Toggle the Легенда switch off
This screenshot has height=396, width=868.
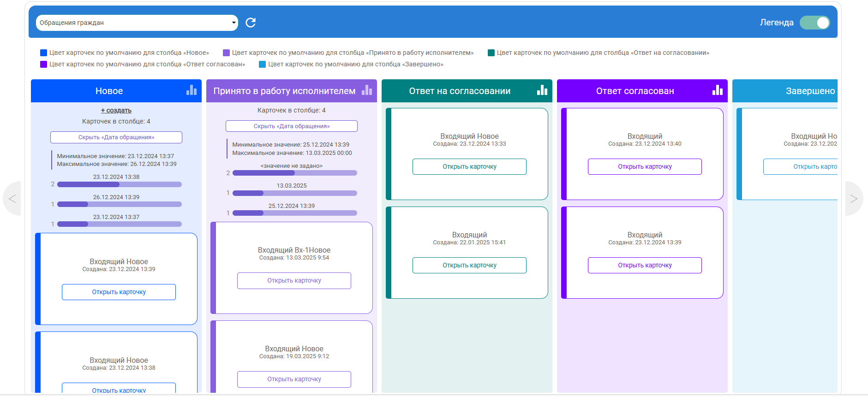click(x=815, y=23)
